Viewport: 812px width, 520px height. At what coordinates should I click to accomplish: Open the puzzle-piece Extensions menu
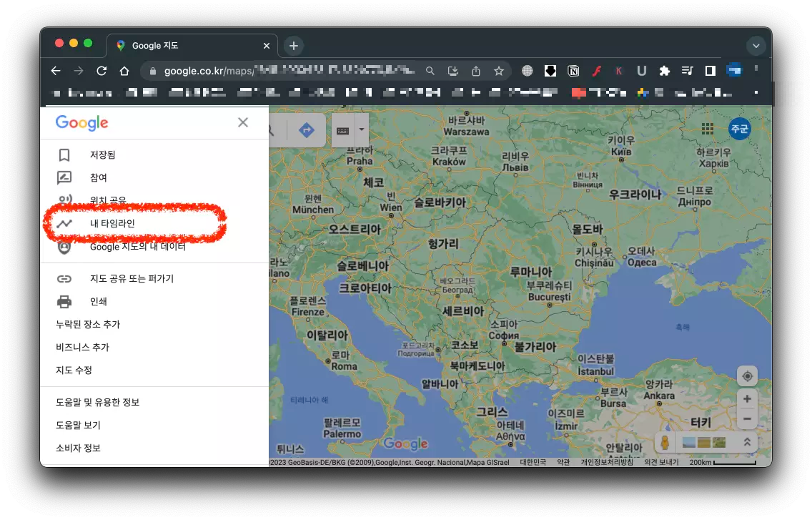pos(665,71)
